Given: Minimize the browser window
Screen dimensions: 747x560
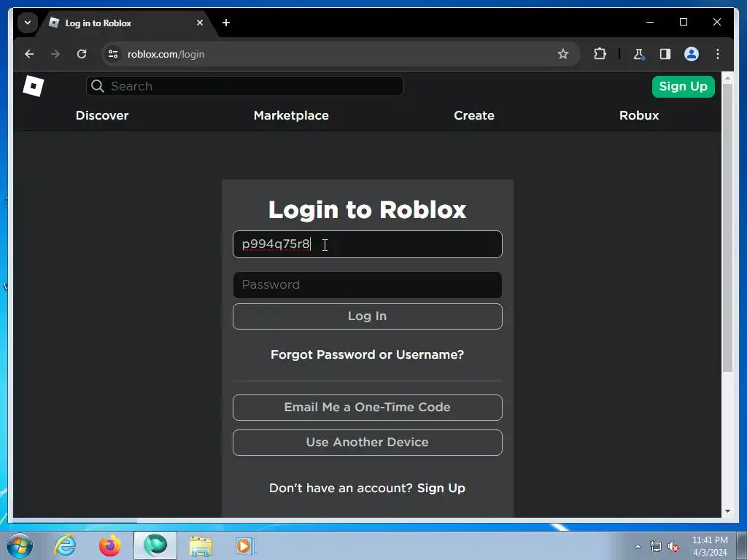Looking at the screenshot, I should [x=650, y=23].
